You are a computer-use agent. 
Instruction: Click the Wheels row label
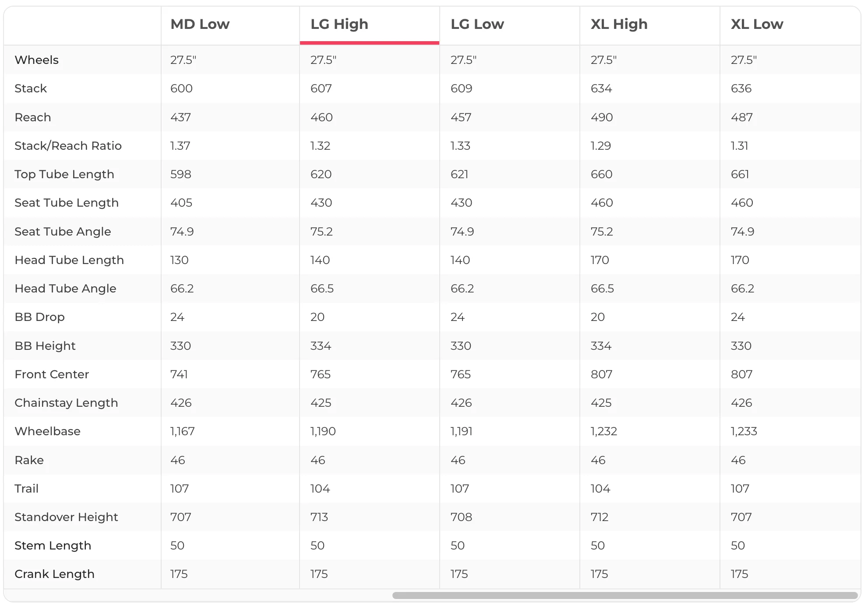[36, 60]
